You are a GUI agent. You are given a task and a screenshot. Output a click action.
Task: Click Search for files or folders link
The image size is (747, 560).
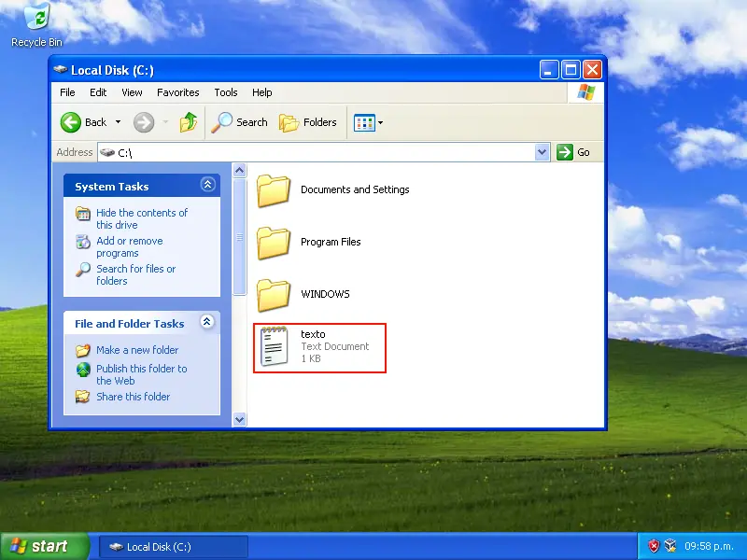[135, 274]
